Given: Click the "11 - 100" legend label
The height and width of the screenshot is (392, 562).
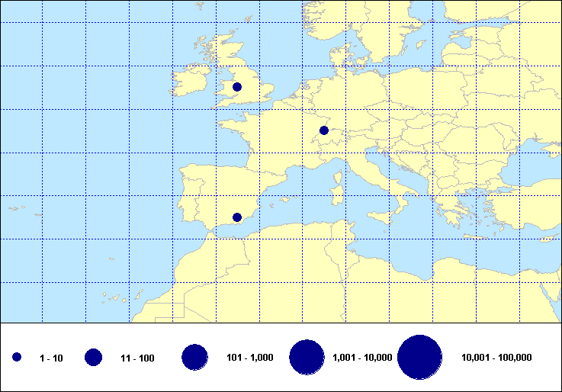Looking at the screenshot, I should point(137,358).
